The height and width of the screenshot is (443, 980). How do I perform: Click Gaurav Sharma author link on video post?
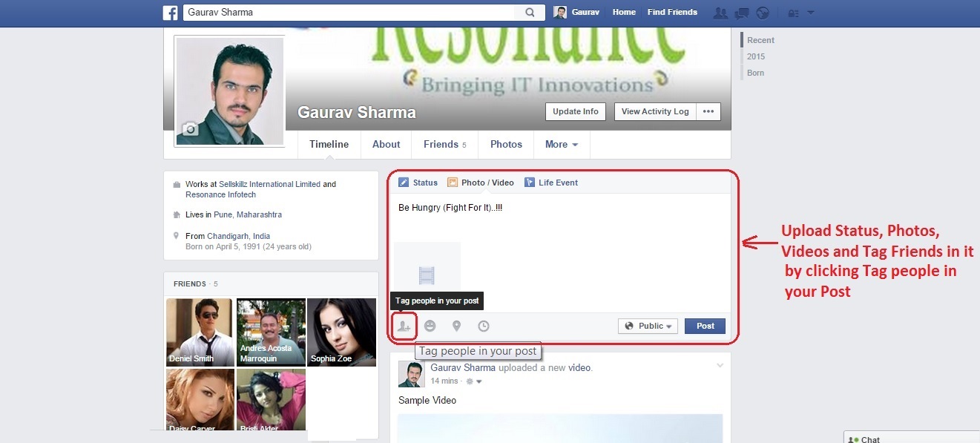(x=464, y=367)
